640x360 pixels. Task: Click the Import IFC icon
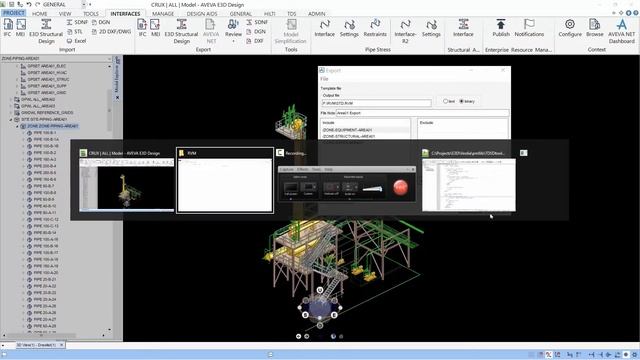point(8,28)
